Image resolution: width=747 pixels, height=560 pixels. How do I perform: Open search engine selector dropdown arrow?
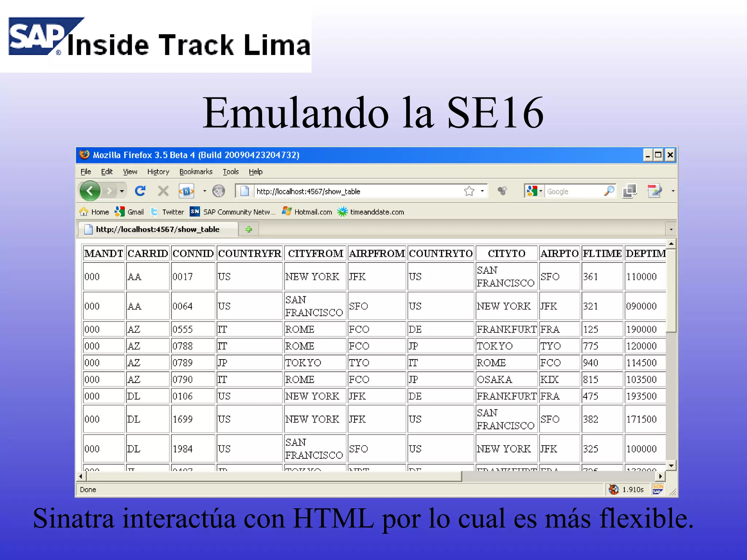coord(541,191)
